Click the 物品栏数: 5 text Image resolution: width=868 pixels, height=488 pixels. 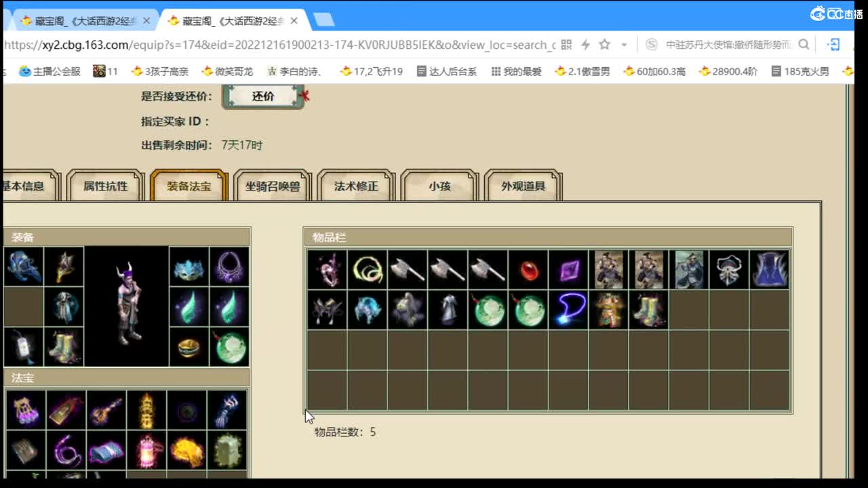pos(345,432)
